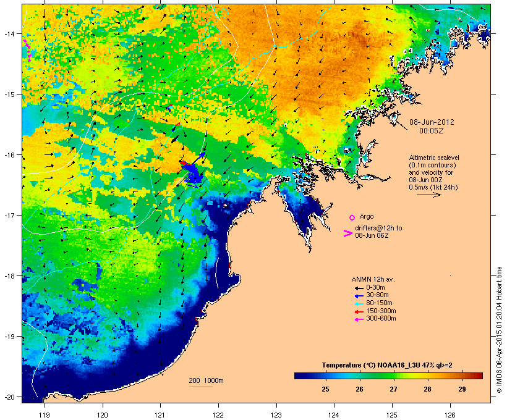Click the drifters@12h to legend text
507x420 pixels.
pyautogui.click(x=378, y=228)
